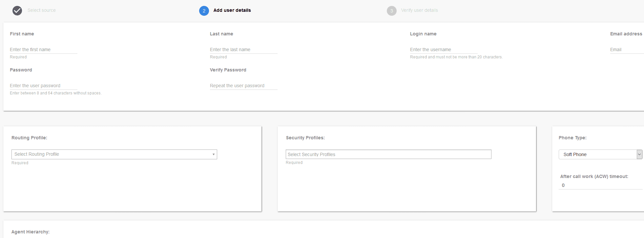
Task: Click the Agent Hierarchy: heading
Action: pyautogui.click(x=31, y=232)
